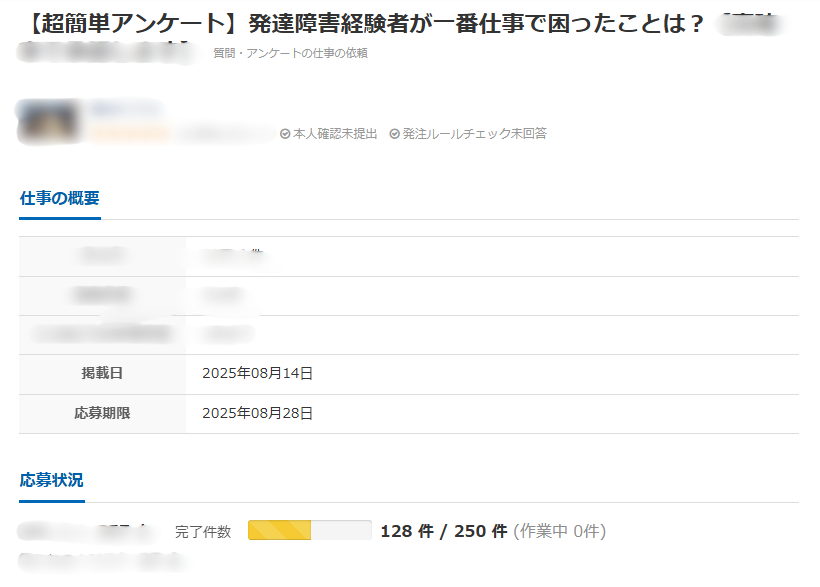Click the orange star rating under client name
820x587 pixels.
(130, 133)
